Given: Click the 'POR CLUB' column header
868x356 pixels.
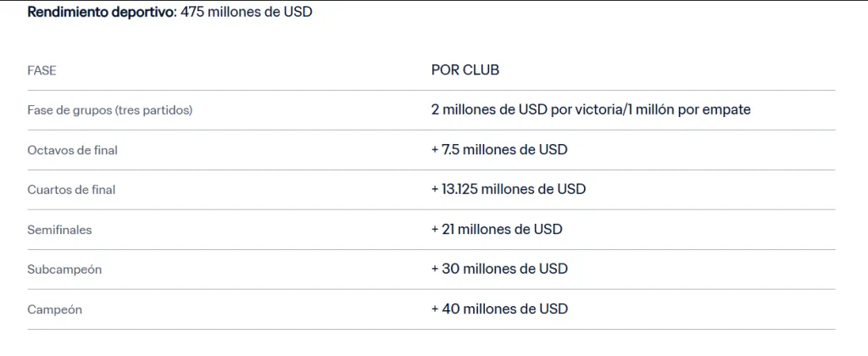Looking at the screenshot, I should (465, 70).
